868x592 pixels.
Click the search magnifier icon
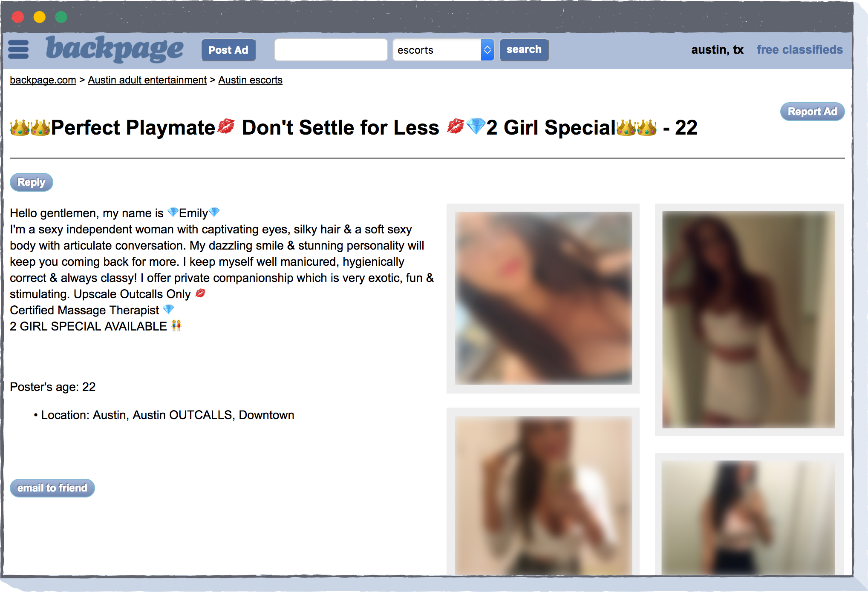525,49
